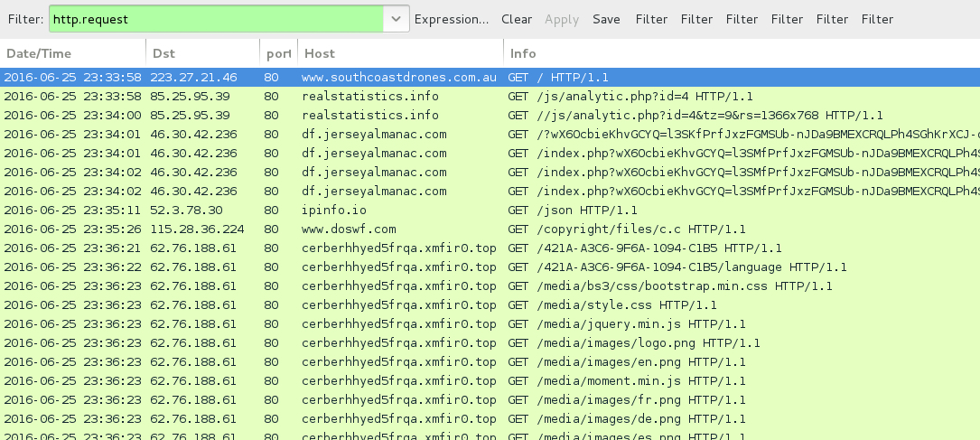Click into the http.request filter field
The height and width of the screenshot is (440, 980).
217,19
